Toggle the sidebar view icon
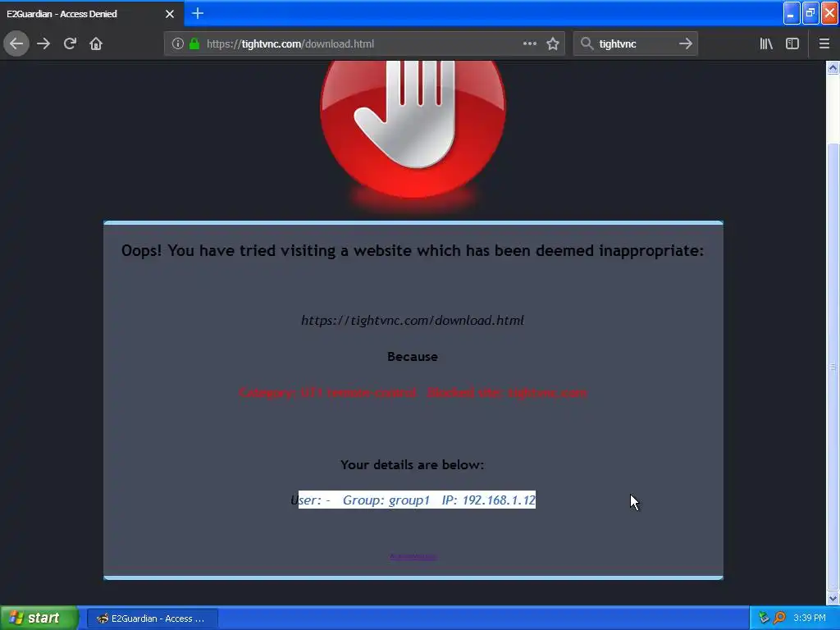Viewport: 840px width, 630px height. 792,44
